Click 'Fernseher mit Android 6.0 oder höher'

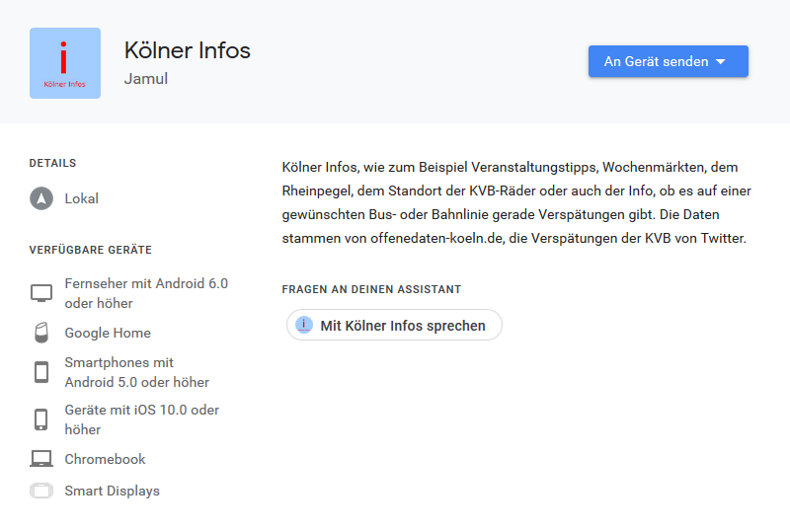(146, 293)
